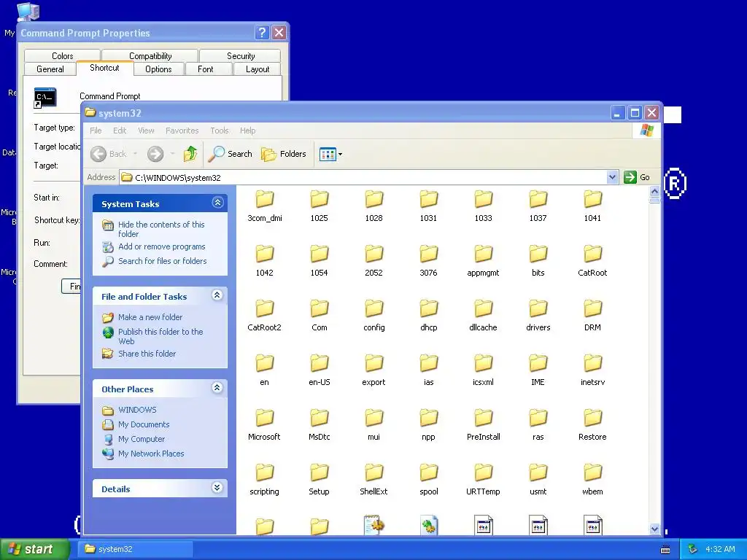Go up one folder level

click(190, 154)
